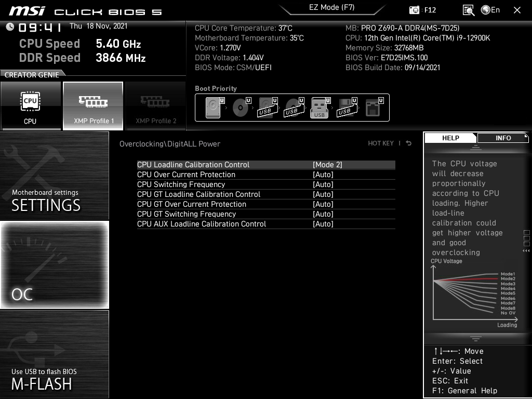
Task: Select the USB hard disk boot device icon
Action: [268, 108]
